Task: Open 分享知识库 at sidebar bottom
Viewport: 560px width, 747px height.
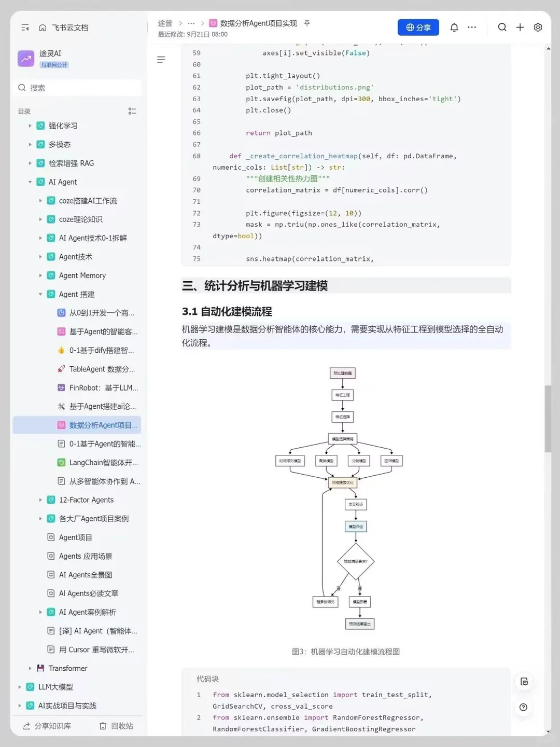Action: tap(47, 726)
